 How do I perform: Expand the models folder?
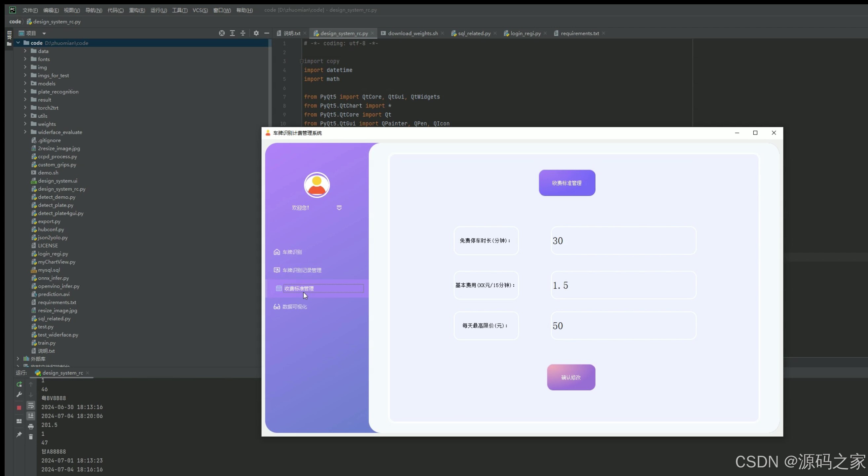point(25,83)
